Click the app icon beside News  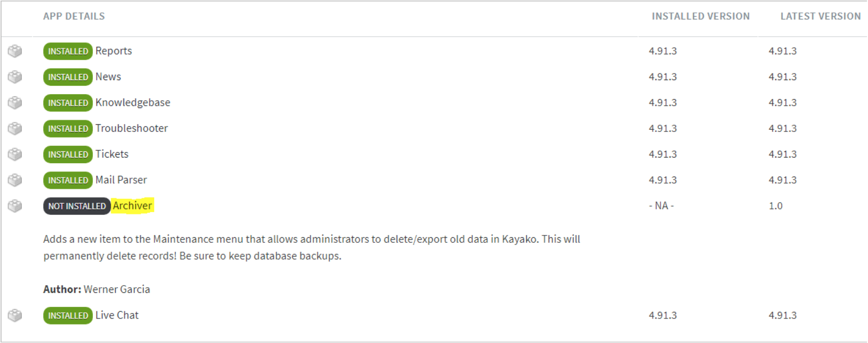point(15,77)
